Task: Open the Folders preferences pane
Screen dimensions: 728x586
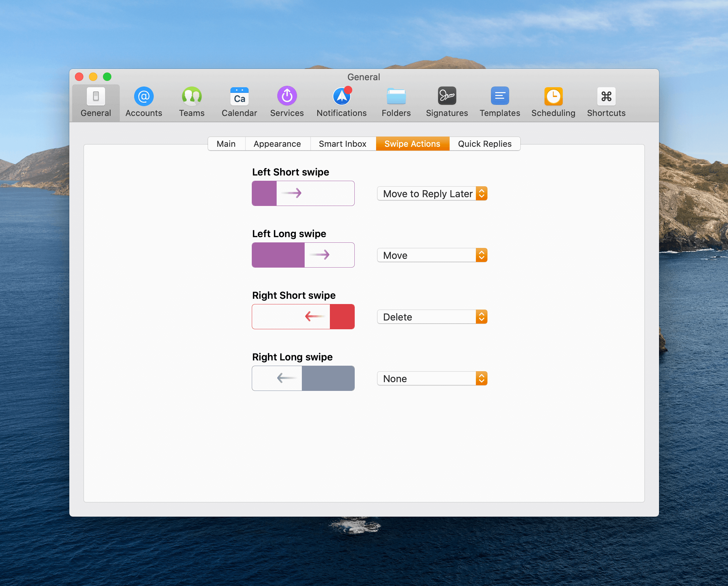Action: [x=396, y=102]
